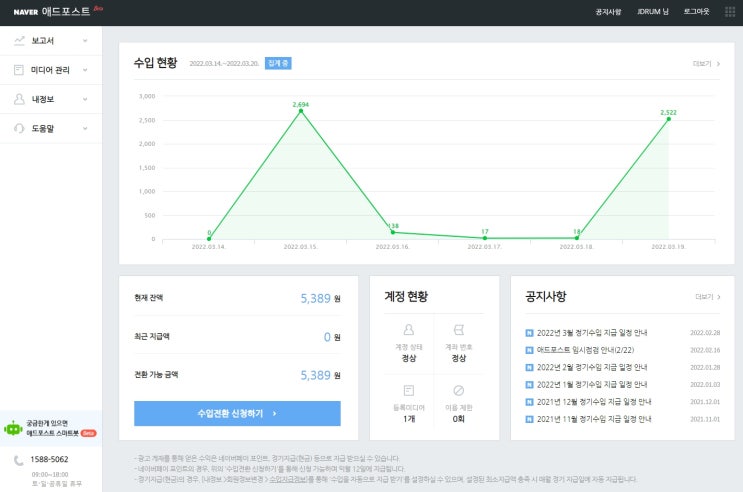Screen dimensions: 743x492
Task: Click the 138 data point on chart
Action: tap(393, 232)
